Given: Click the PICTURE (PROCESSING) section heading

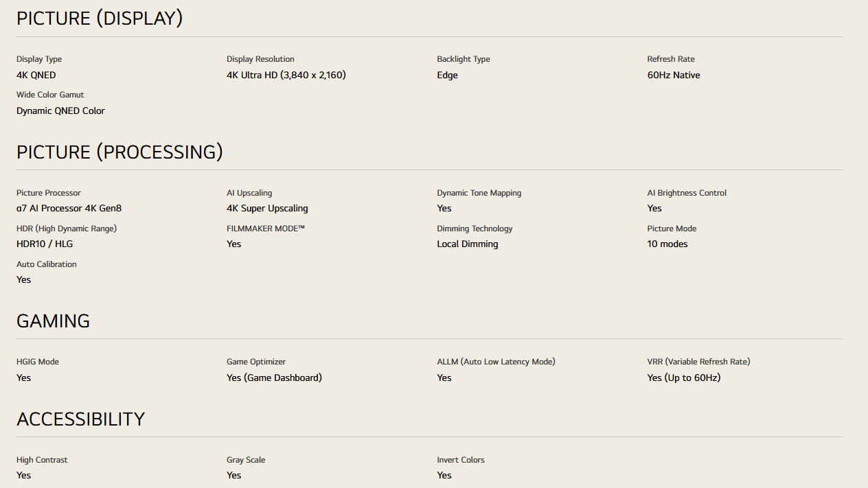Looking at the screenshot, I should 119,152.
